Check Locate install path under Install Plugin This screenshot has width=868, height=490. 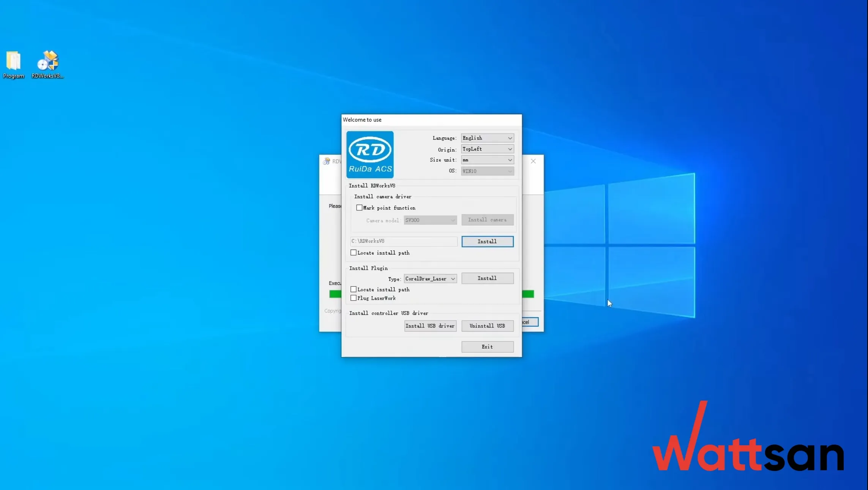354,289
